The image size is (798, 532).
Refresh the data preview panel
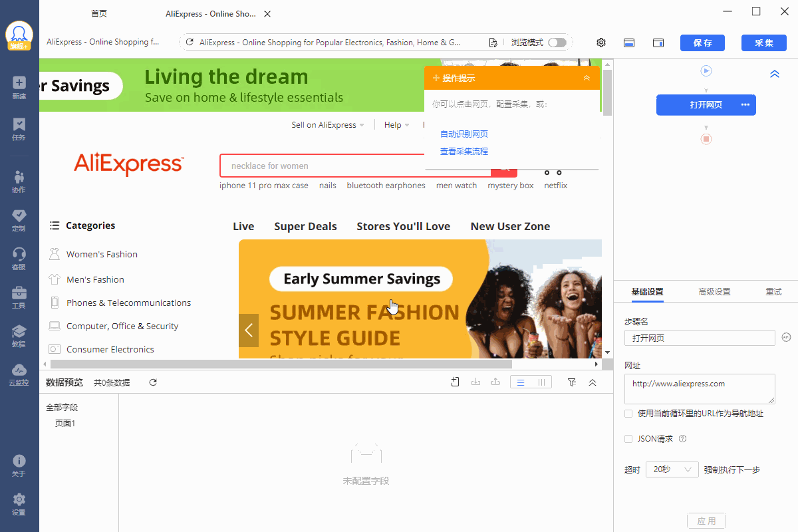pyautogui.click(x=153, y=382)
